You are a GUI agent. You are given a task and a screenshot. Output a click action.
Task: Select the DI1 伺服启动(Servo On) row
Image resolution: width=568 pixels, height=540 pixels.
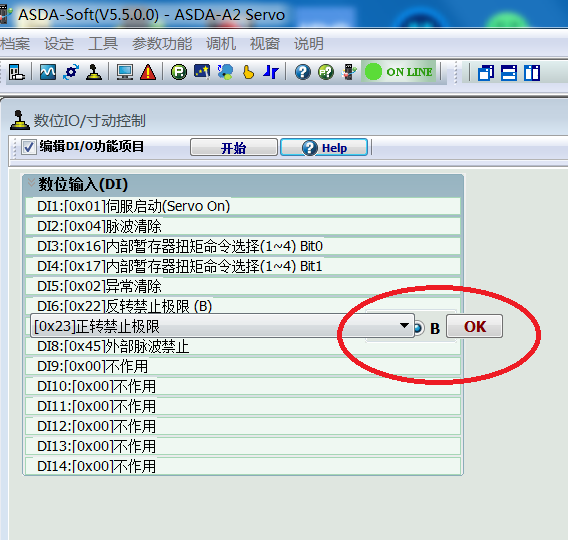click(x=243, y=206)
